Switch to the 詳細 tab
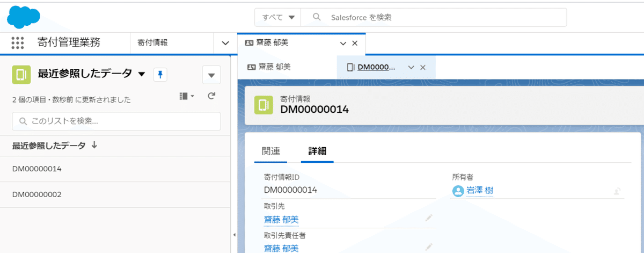The image size is (644, 253). click(x=317, y=151)
